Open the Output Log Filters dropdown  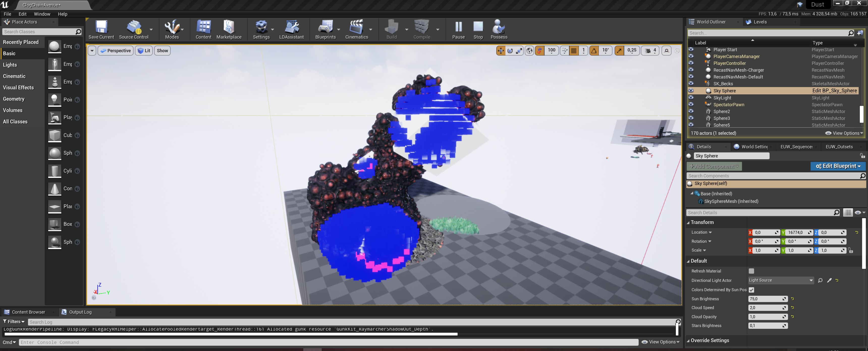(x=14, y=322)
